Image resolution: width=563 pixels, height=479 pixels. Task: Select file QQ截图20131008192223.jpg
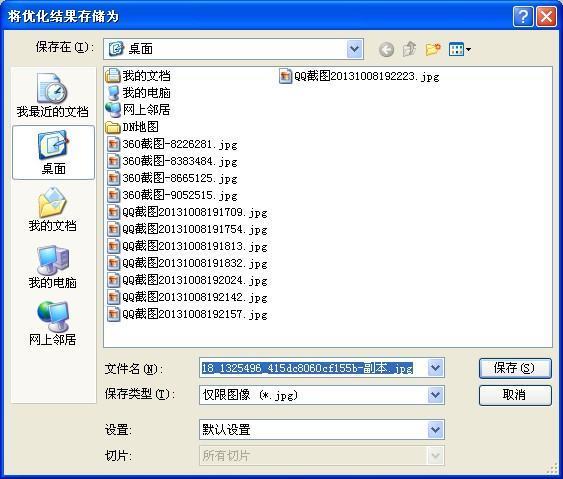(359, 76)
